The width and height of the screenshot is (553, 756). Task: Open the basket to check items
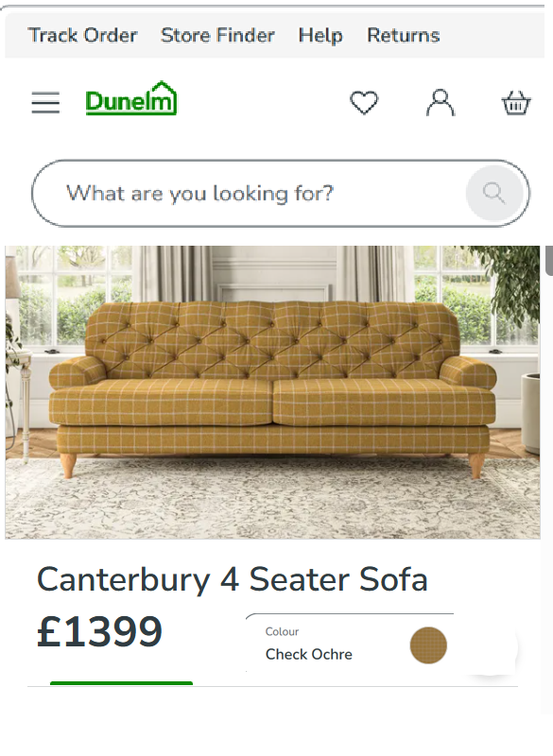(515, 102)
